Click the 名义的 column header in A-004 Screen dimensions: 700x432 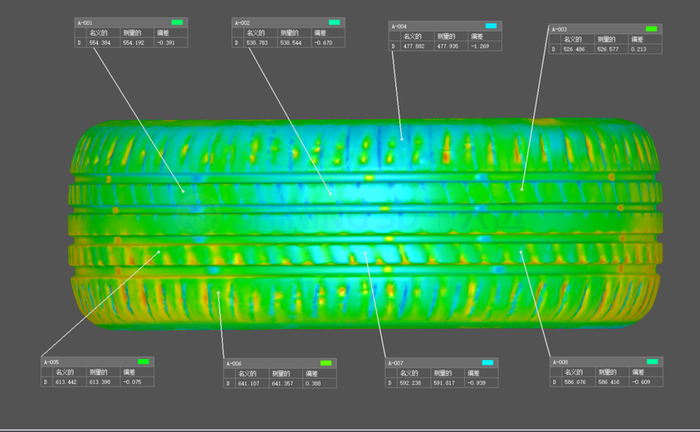point(412,36)
